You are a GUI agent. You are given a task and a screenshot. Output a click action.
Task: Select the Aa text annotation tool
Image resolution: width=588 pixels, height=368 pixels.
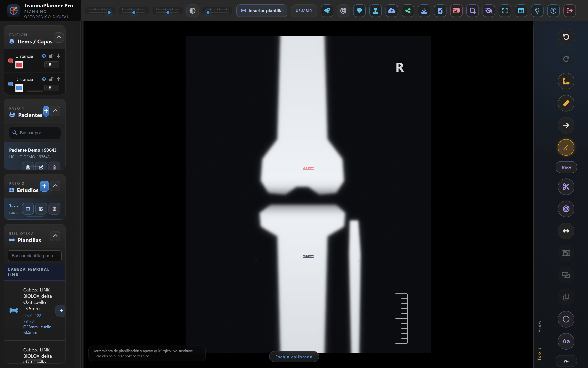click(x=566, y=341)
